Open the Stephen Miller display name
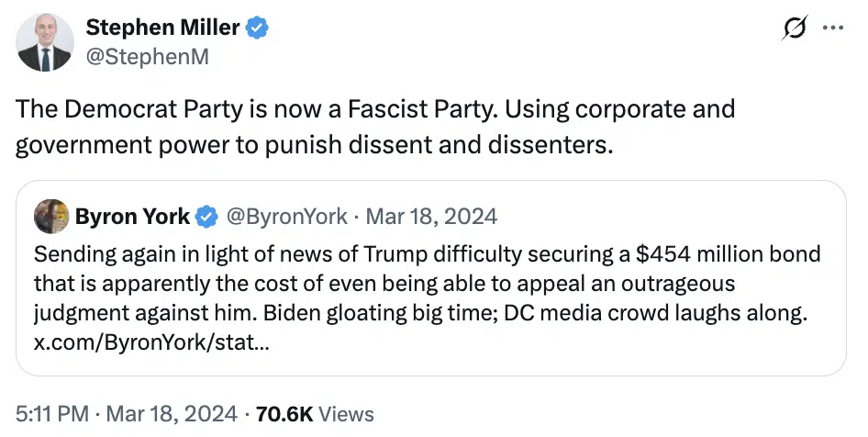This screenshot has height=437, width=868. coord(164,28)
